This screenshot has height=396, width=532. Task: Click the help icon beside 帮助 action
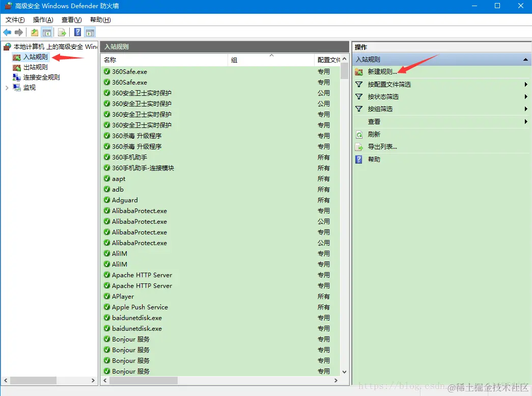point(359,160)
